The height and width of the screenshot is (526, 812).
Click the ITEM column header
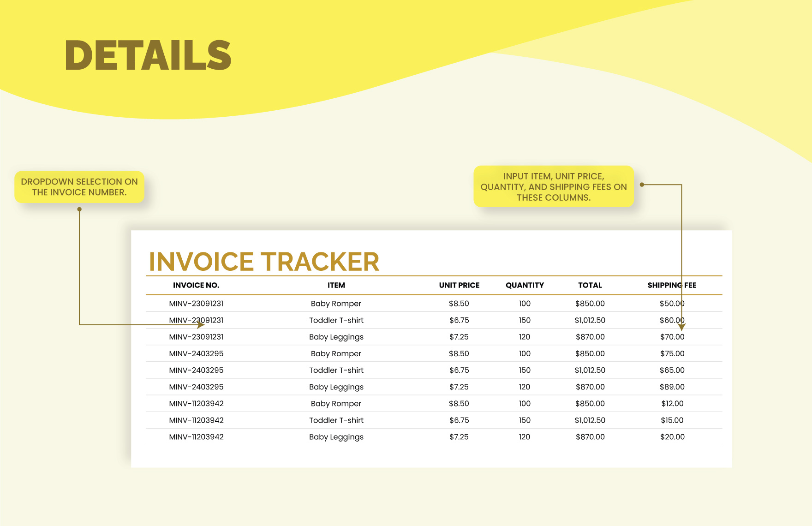click(336, 285)
